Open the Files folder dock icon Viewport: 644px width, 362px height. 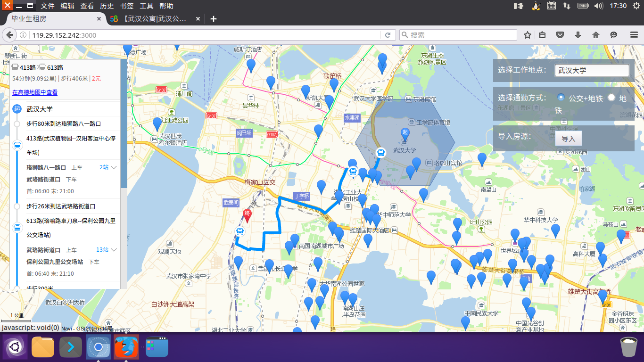(43, 347)
